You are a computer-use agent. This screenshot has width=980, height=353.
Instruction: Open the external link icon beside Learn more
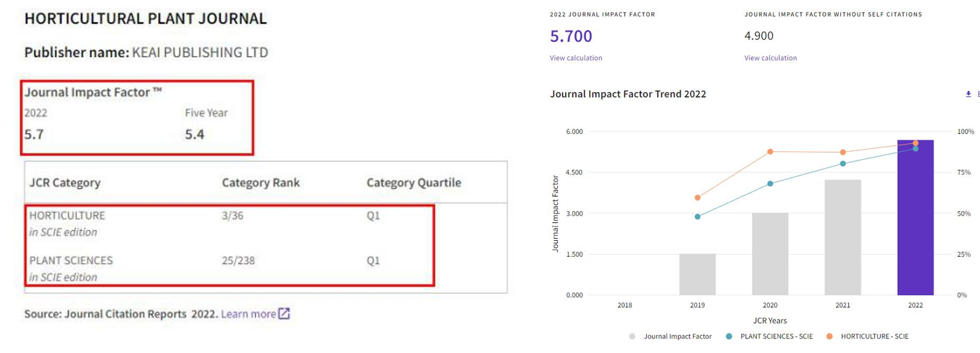click(284, 314)
